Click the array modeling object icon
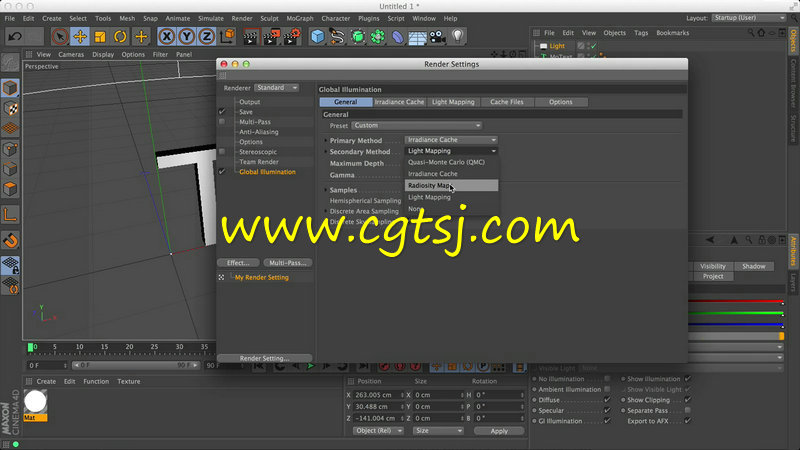 (378, 37)
